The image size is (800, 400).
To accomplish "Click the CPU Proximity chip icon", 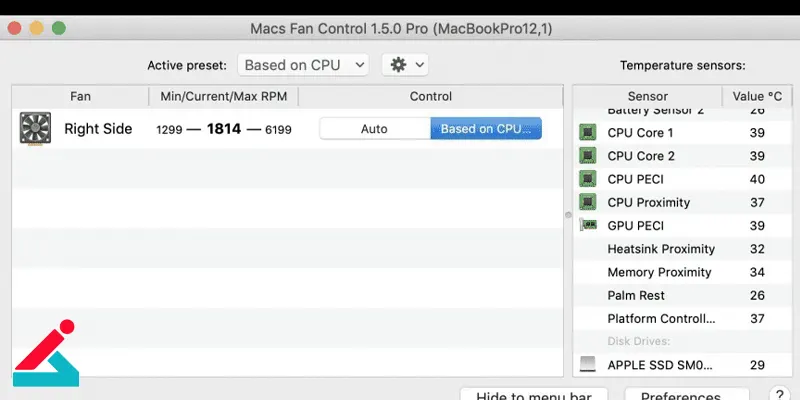I will [588, 202].
